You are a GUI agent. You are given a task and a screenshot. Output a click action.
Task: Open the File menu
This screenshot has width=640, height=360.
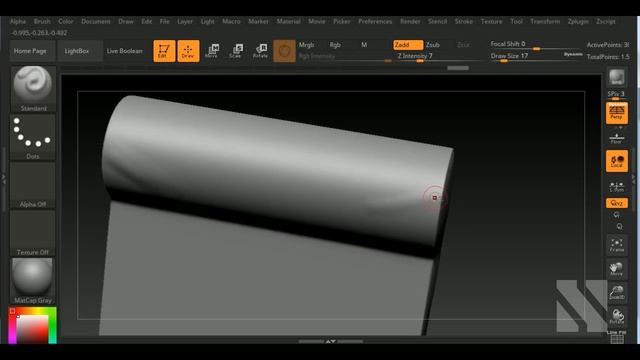pos(164,21)
